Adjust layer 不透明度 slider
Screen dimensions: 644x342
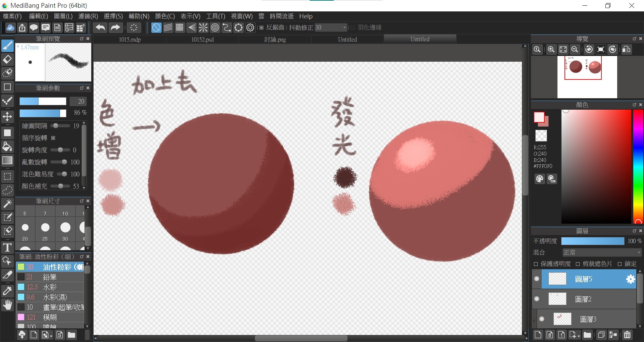click(593, 241)
